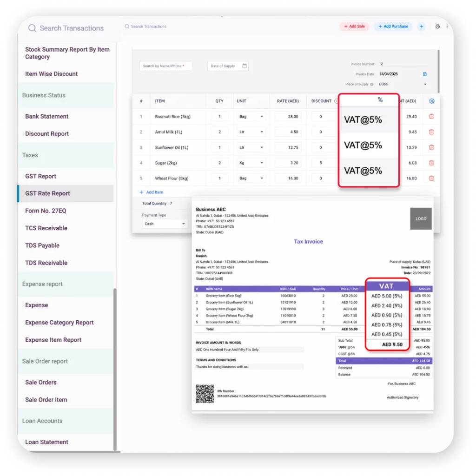This screenshot has width=476, height=476.
Task: Click the Sale Order report section header
Action: coord(66,361)
